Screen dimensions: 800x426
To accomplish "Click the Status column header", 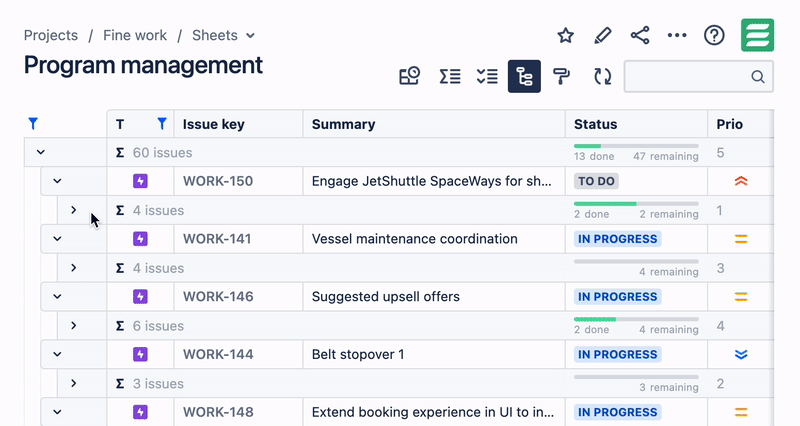I will coord(595,124).
